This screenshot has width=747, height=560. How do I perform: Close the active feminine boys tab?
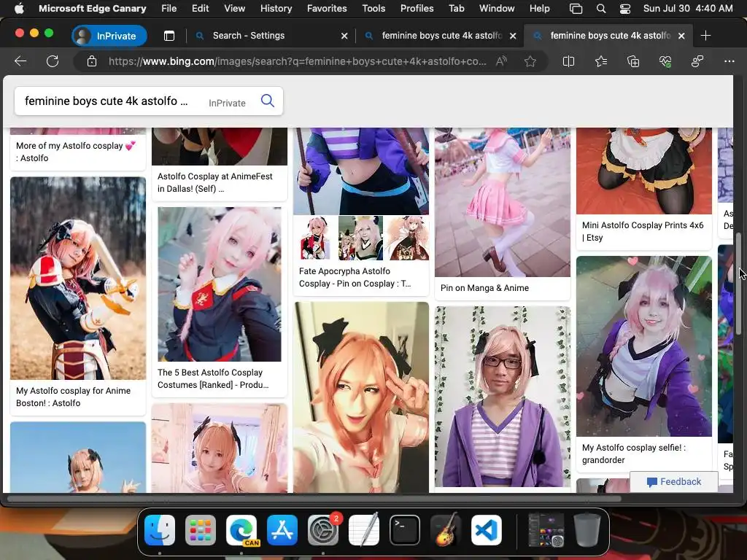click(681, 36)
